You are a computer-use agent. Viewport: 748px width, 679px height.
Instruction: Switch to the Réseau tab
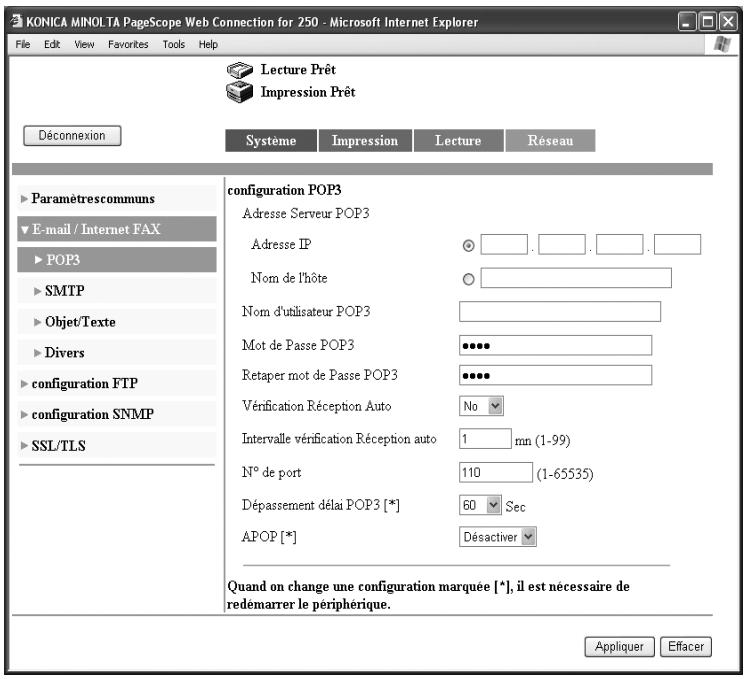pos(550,141)
